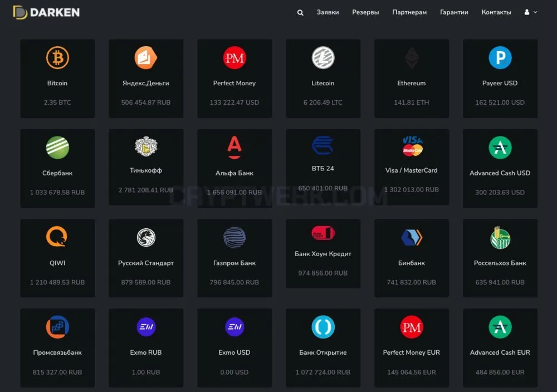Screen dimensions: 557x392
Task: Click the Darken logo
Action: pyautogui.click(x=46, y=12)
